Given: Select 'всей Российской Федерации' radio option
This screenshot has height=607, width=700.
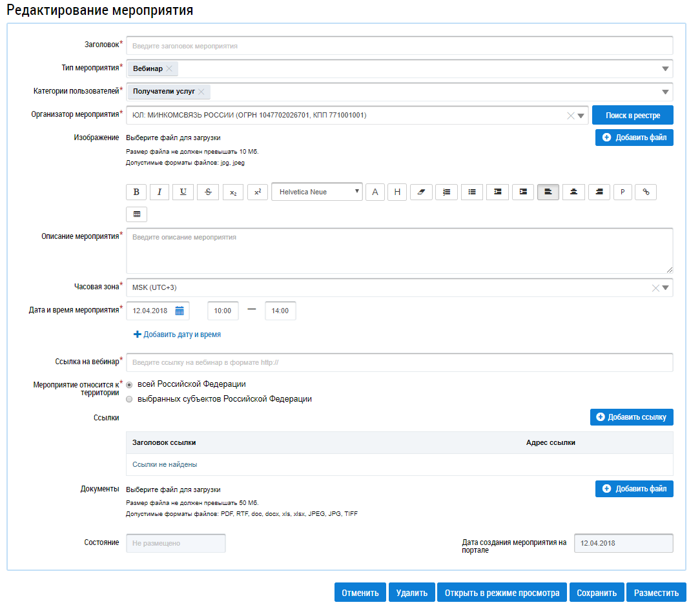Looking at the screenshot, I should pos(130,384).
